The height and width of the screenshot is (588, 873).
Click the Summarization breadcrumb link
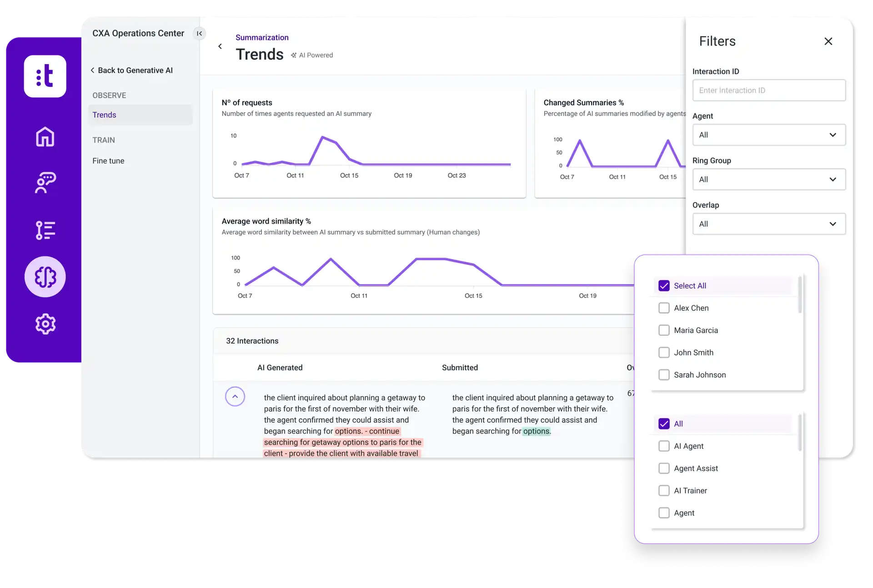pos(262,37)
